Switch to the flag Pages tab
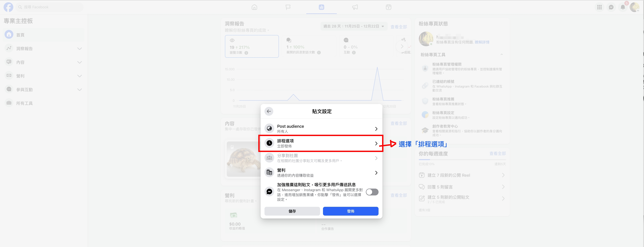This screenshot has height=247, width=644. click(288, 7)
